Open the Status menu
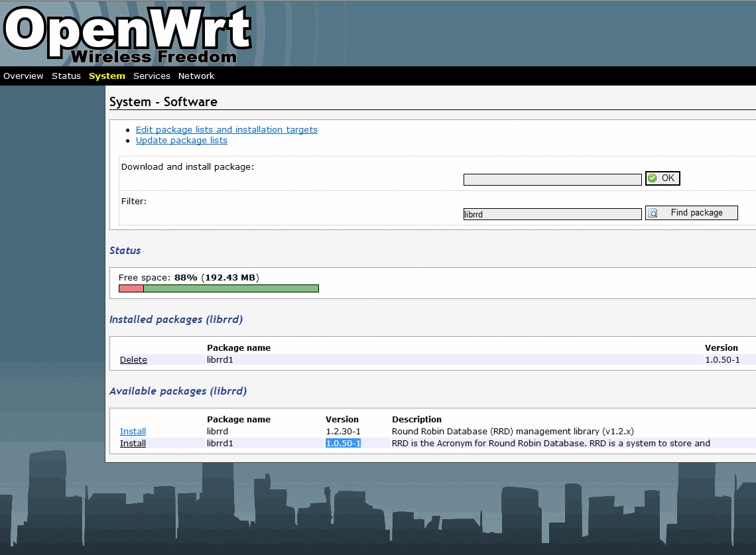 (x=66, y=76)
